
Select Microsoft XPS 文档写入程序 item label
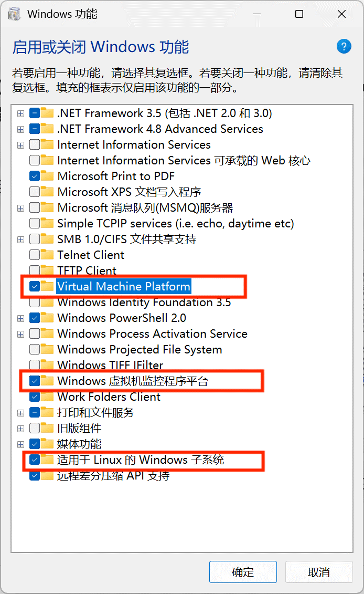[129, 192]
